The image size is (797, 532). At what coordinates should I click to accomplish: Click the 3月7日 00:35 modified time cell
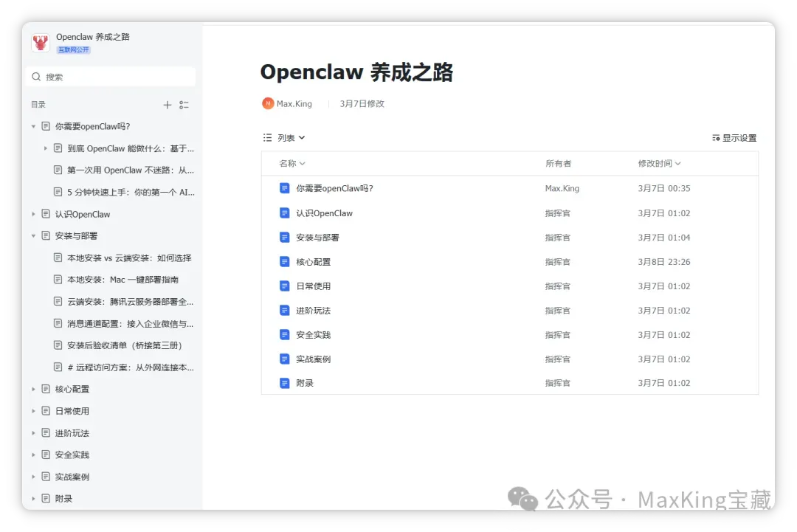pos(664,188)
